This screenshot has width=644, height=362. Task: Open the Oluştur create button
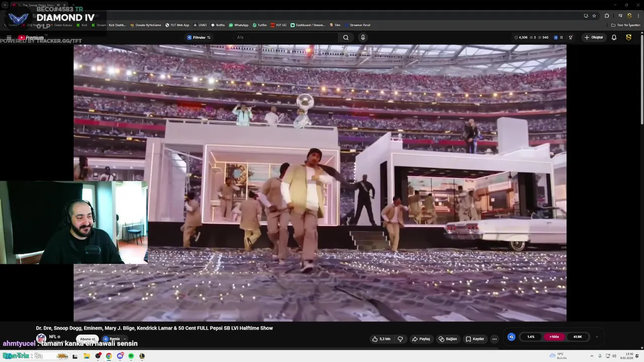click(x=594, y=38)
